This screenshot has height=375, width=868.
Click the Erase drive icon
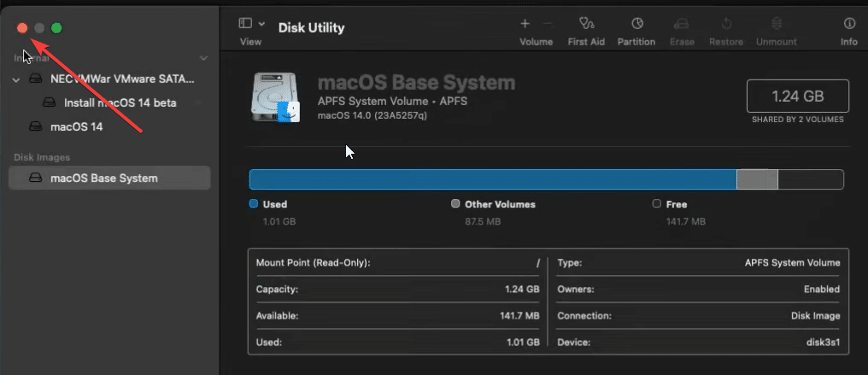click(x=682, y=24)
